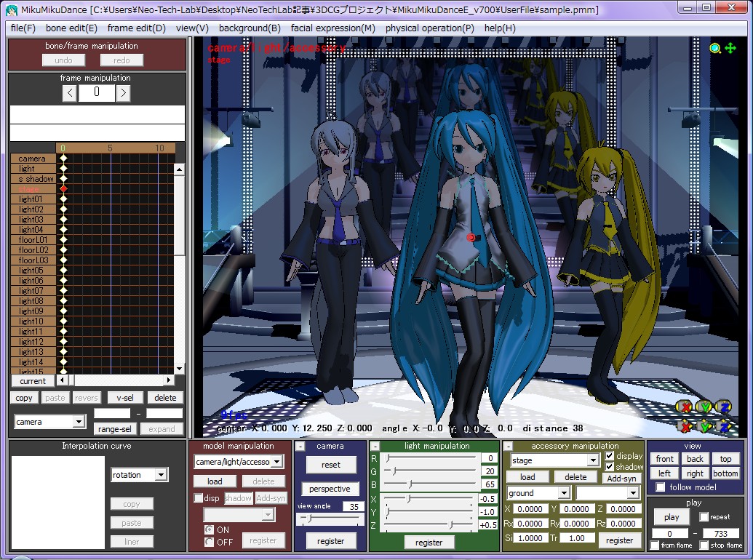This screenshot has height=560, width=753.
Task: Click the play button
Action: (672, 517)
